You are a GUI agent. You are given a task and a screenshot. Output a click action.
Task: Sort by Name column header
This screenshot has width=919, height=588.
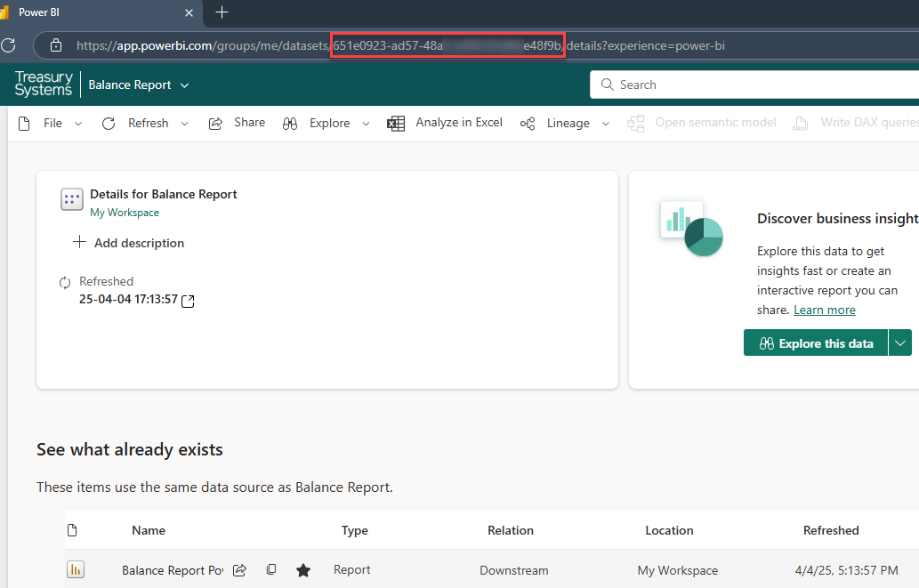pyautogui.click(x=149, y=530)
